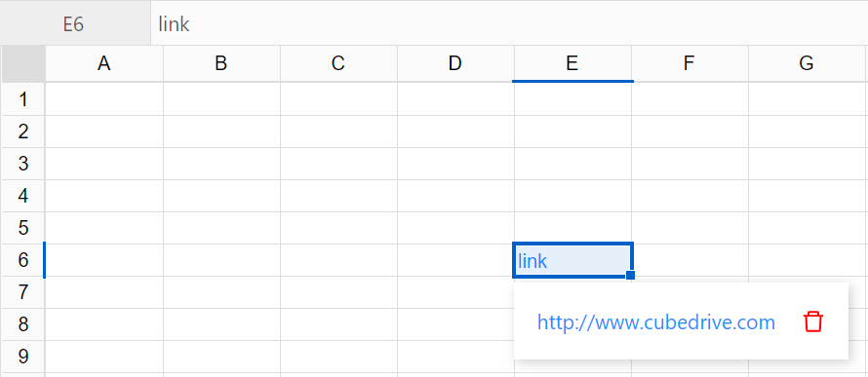This screenshot has width=868, height=377.
Task: Select row 9 header
Action: click(x=23, y=356)
